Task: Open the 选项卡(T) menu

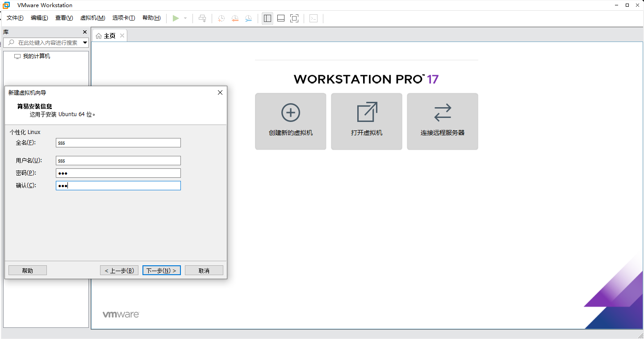Action: coord(124,18)
